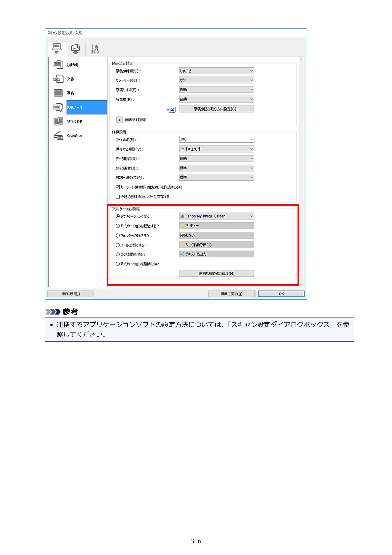This screenshot has height=555, width=392.
Task: Select フォルダーに転送する radio button
Action: coord(118,235)
